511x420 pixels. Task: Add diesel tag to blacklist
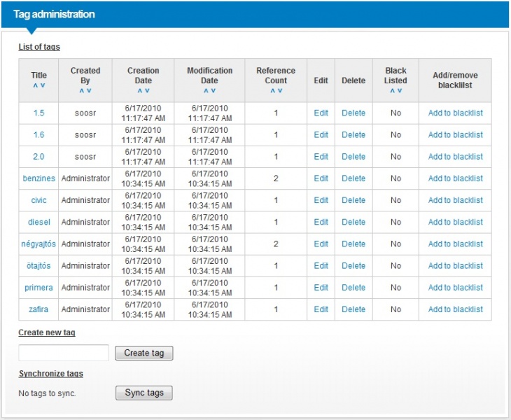tap(456, 222)
